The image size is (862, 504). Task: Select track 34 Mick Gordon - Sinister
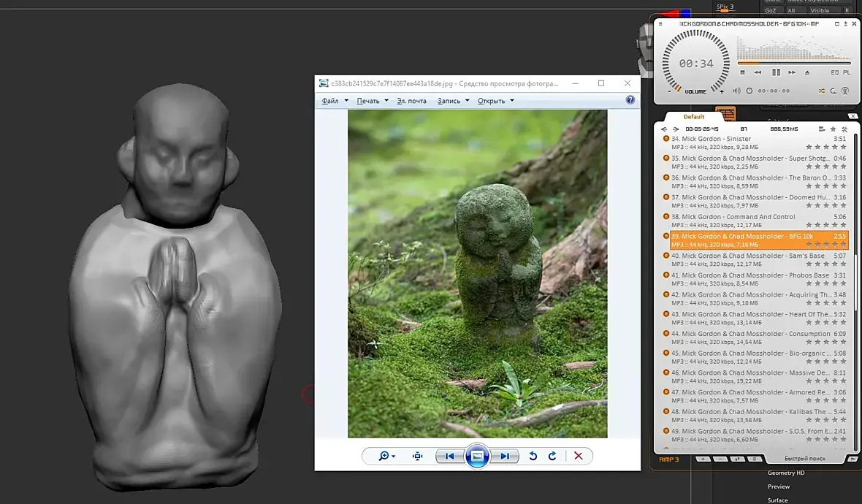[754, 143]
